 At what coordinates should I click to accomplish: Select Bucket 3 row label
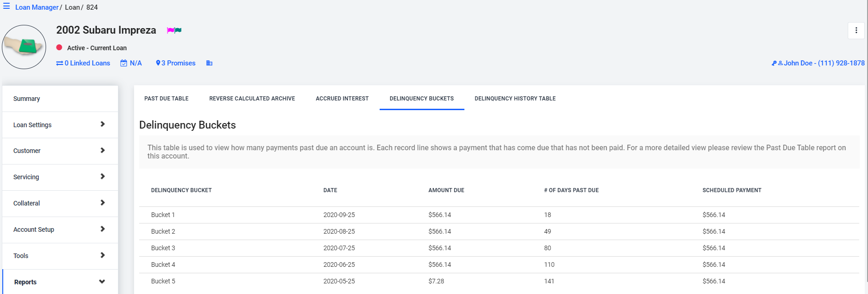(x=163, y=248)
